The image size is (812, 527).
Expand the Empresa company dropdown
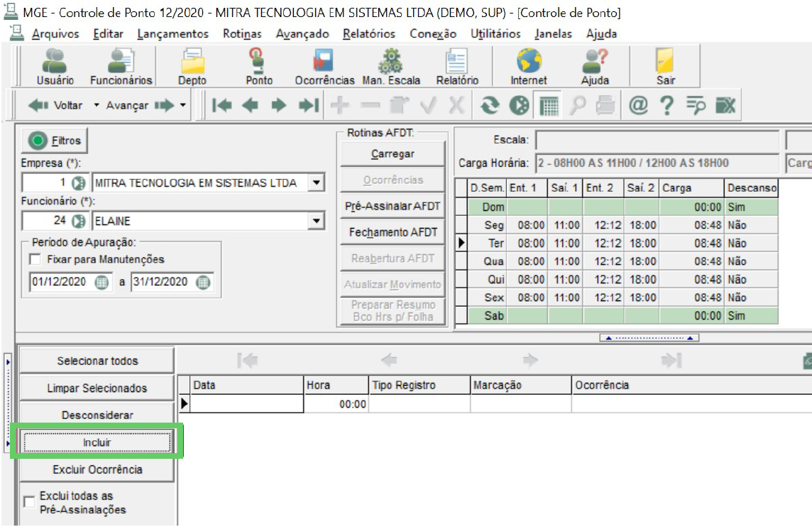[316, 183]
